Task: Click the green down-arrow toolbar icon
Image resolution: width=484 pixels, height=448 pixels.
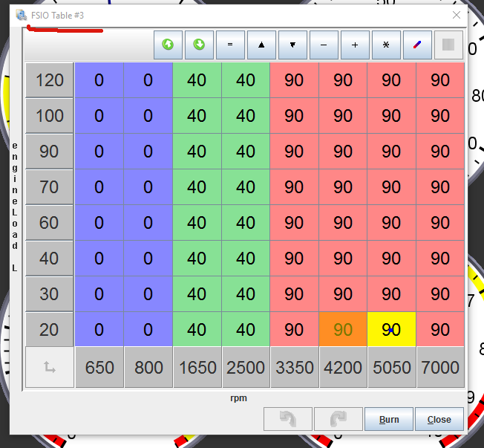Action: tap(199, 45)
